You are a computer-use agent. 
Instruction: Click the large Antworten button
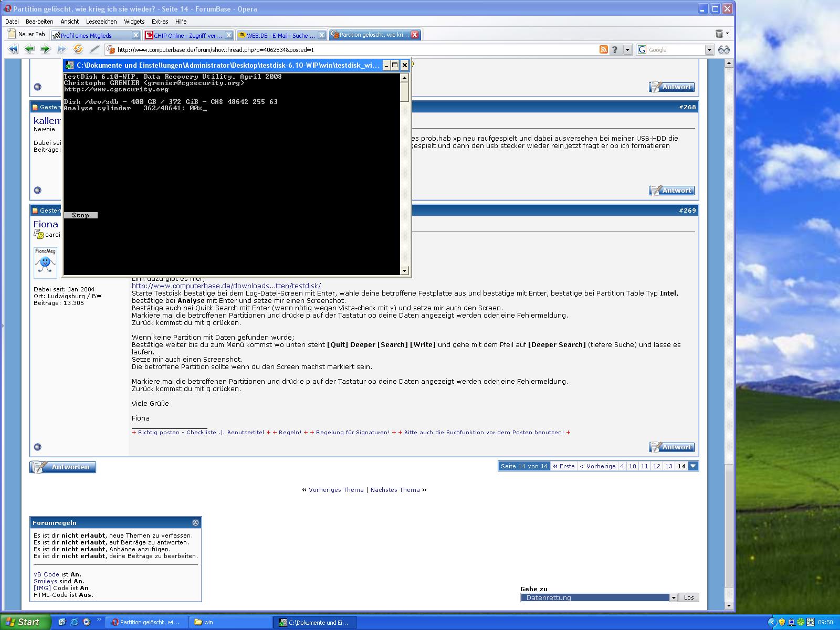click(63, 467)
